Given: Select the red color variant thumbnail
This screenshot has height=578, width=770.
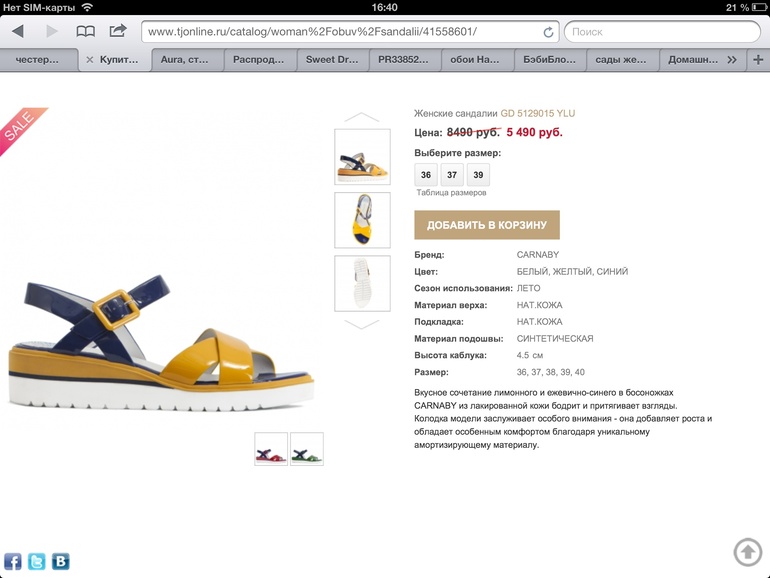Looking at the screenshot, I should coord(271,449).
